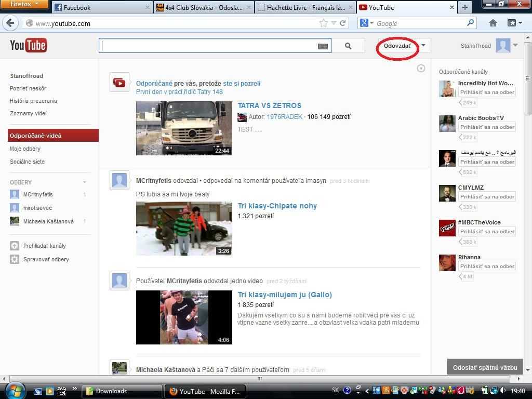Show URL history dropdown arrow
The image size is (532, 399).
pos(334,23)
